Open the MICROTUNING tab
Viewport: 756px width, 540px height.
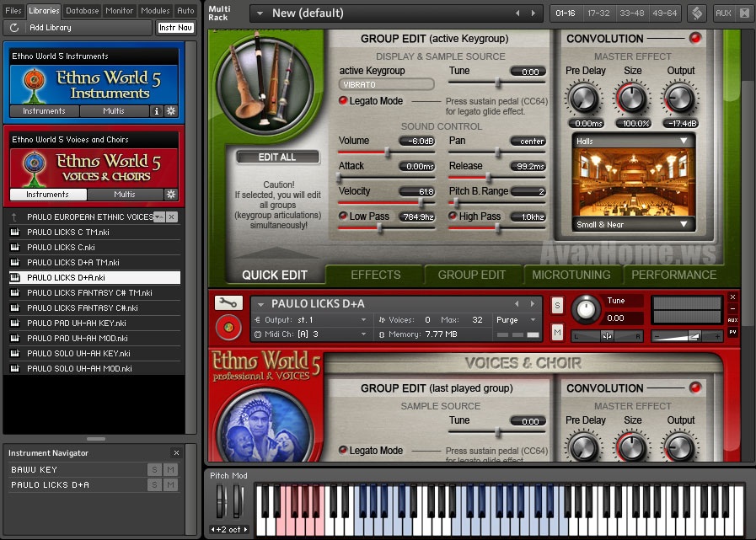[571, 275]
